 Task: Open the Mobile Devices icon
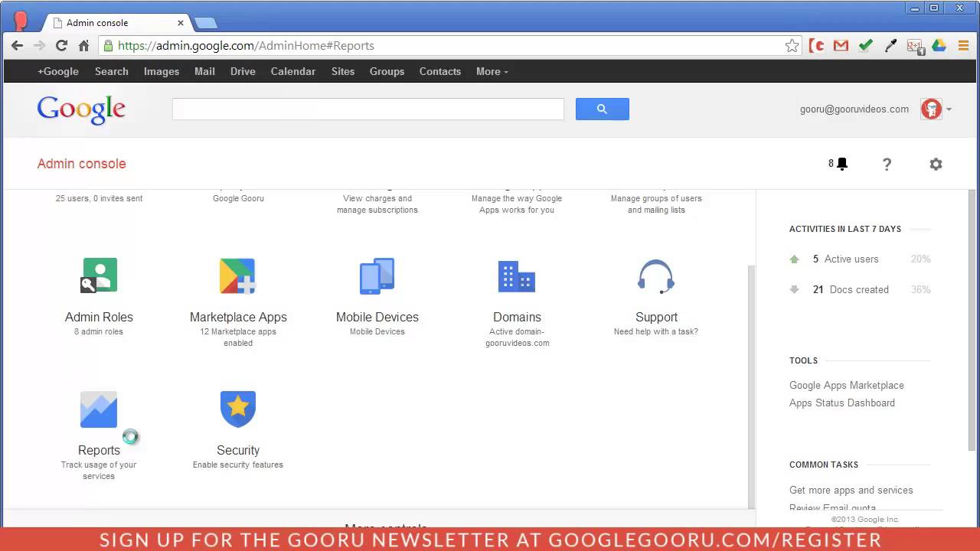[x=377, y=276]
